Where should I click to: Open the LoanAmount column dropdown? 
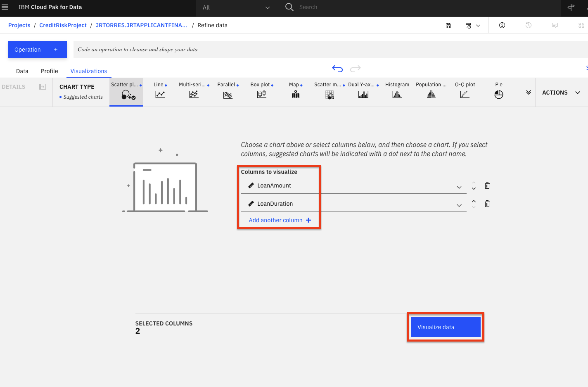point(459,187)
